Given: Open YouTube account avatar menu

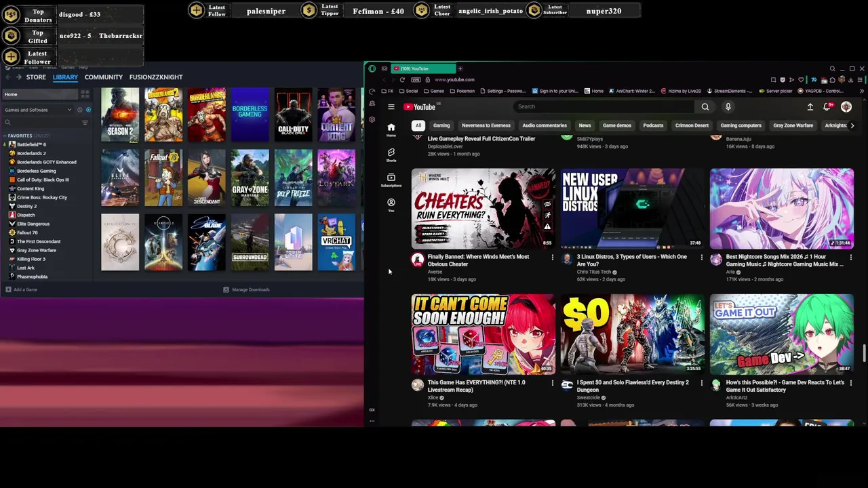Looking at the screenshot, I should [x=846, y=107].
